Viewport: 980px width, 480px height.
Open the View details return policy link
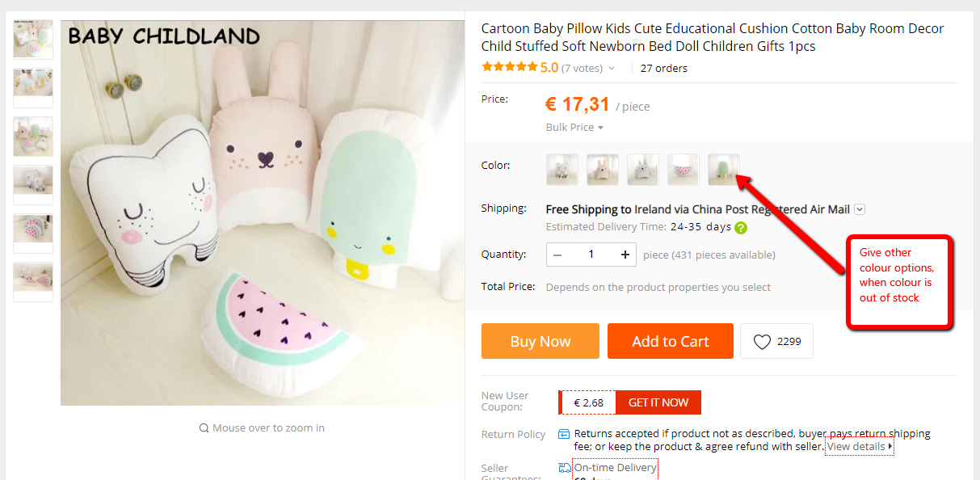[858, 445]
